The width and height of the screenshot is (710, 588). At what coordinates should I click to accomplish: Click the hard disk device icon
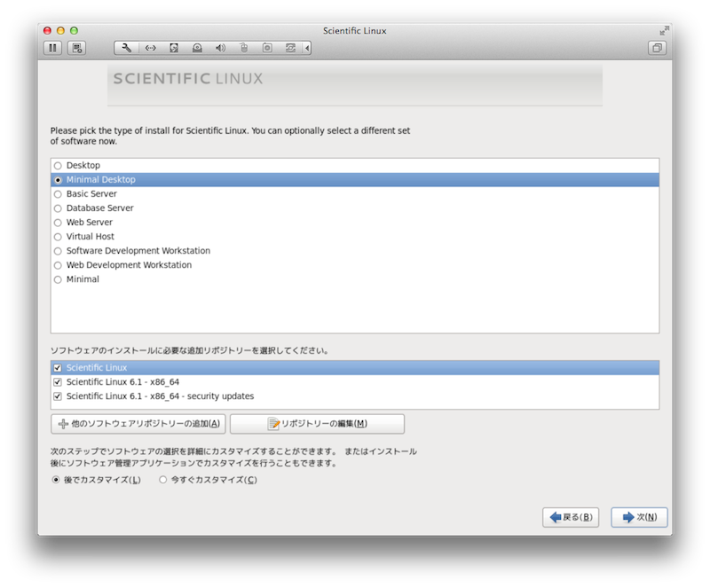click(x=174, y=48)
